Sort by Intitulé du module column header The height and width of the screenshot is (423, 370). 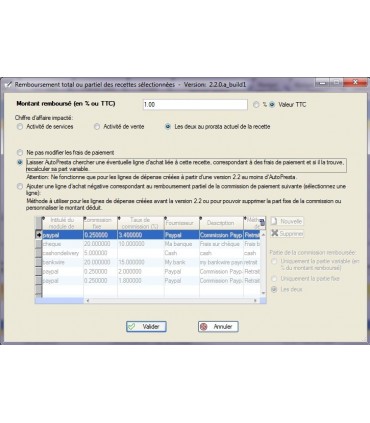tap(63, 223)
